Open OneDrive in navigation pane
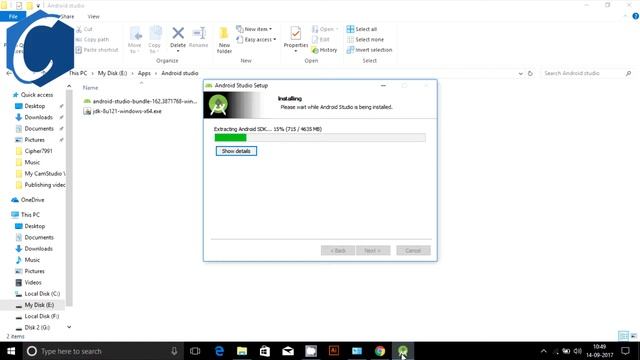Viewport: 640px width, 360px height. coord(28,200)
